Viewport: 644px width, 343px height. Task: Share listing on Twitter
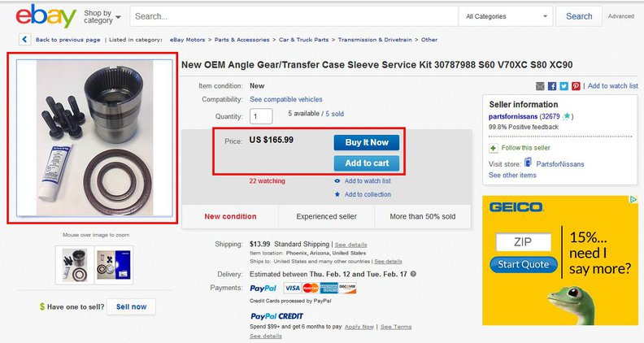coord(563,86)
